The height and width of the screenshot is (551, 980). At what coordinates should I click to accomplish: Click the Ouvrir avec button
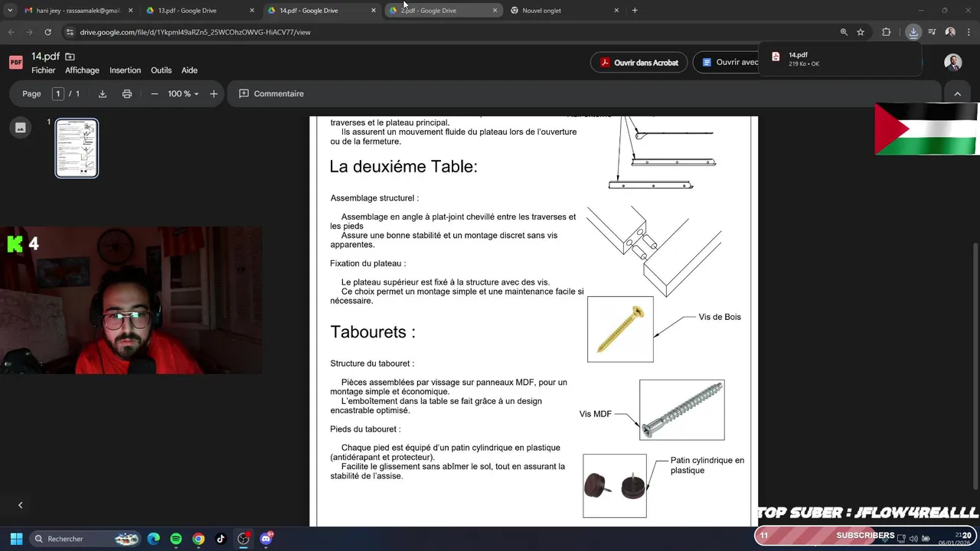click(x=726, y=63)
